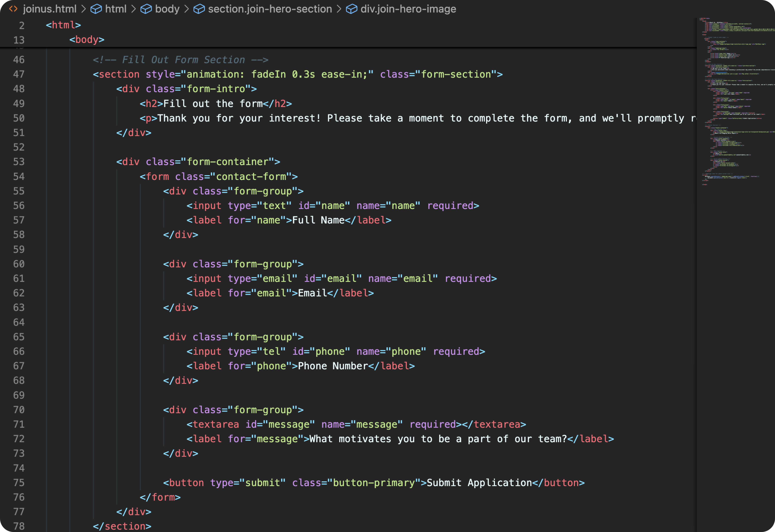Click cube icon before html breadcrumb
Viewport: 775px width, 532px height.
click(x=96, y=9)
